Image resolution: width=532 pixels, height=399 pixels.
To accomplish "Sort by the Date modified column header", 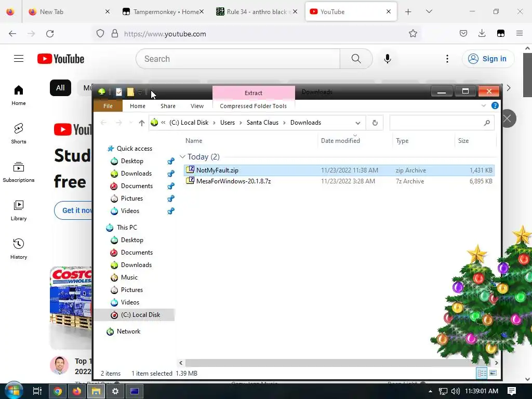I will (340, 140).
